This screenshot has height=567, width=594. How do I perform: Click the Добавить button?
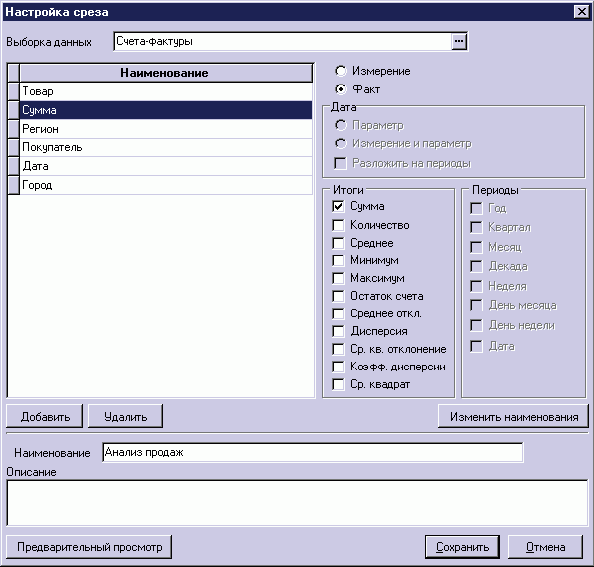tap(45, 416)
